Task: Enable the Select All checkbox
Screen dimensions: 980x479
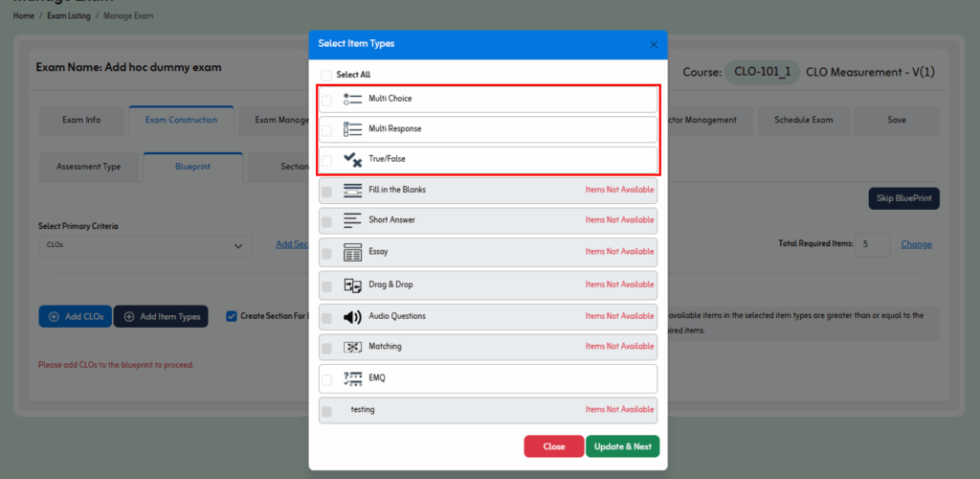Action: (x=326, y=75)
